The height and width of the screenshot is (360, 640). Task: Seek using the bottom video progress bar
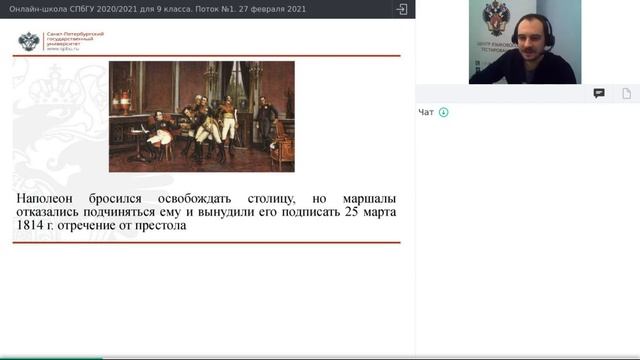[320, 358]
